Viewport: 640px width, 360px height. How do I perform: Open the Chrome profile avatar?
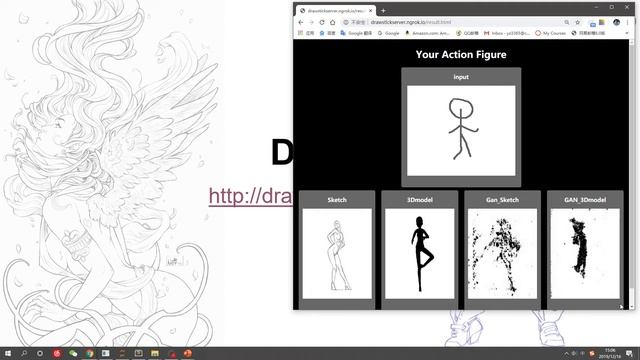pyautogui.click(x=616, y=22)
